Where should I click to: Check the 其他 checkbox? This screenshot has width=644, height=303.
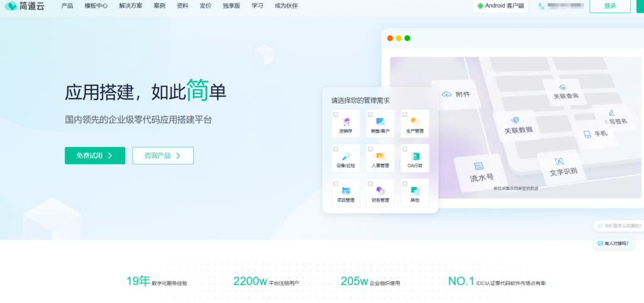pos(404,184)
